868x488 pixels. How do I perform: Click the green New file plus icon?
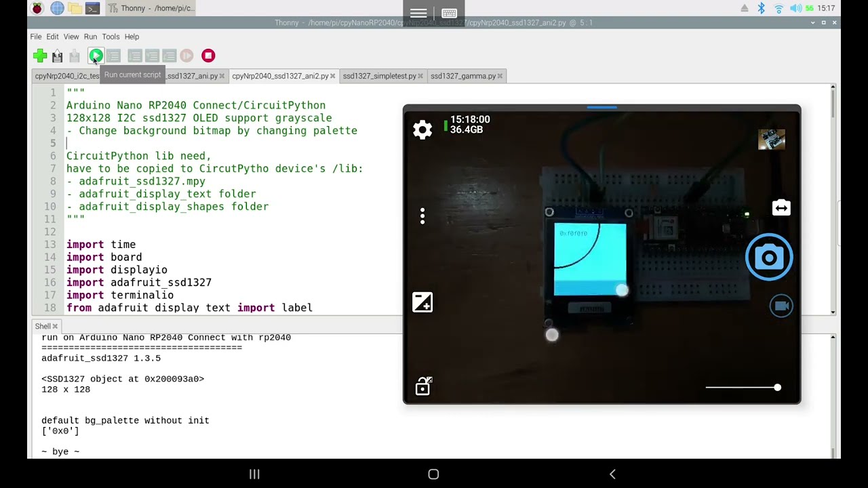(x=40, y=56)
